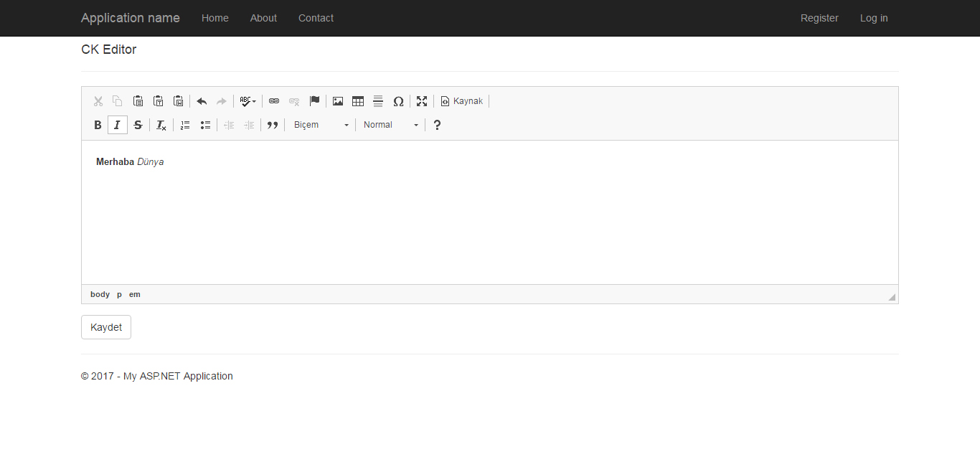Open the spell checker dropdown

pyautogui.click(x=248, y=101)
